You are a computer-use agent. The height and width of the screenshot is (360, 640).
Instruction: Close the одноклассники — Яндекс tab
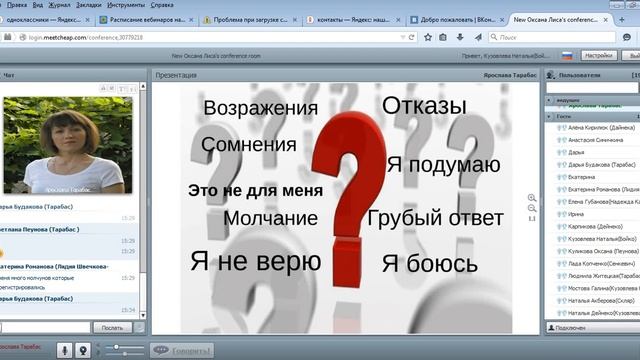coord(87,20)
